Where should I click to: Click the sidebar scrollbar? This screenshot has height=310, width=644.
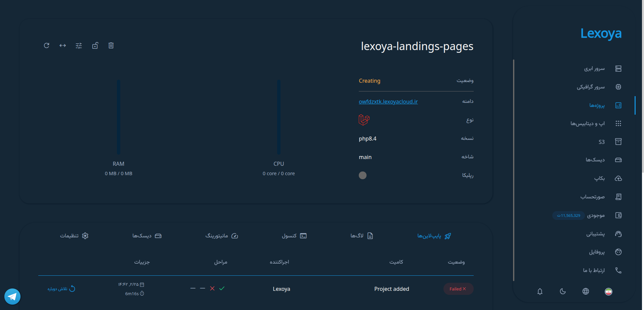(x=514, y=170)
